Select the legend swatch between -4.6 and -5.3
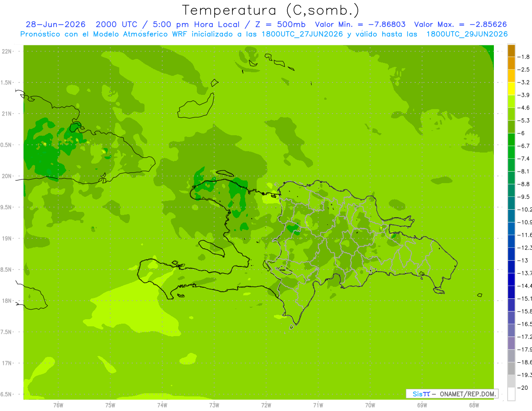This screenshot has height=411, width=532. click(x=511, y=114)
